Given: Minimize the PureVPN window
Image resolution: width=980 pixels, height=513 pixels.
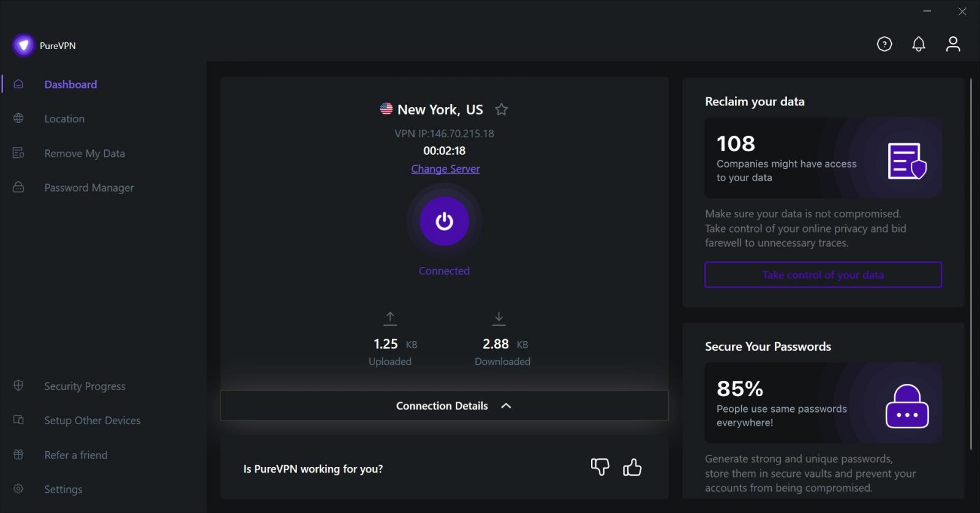Looking at the screenshot, I should pos(927,11).
